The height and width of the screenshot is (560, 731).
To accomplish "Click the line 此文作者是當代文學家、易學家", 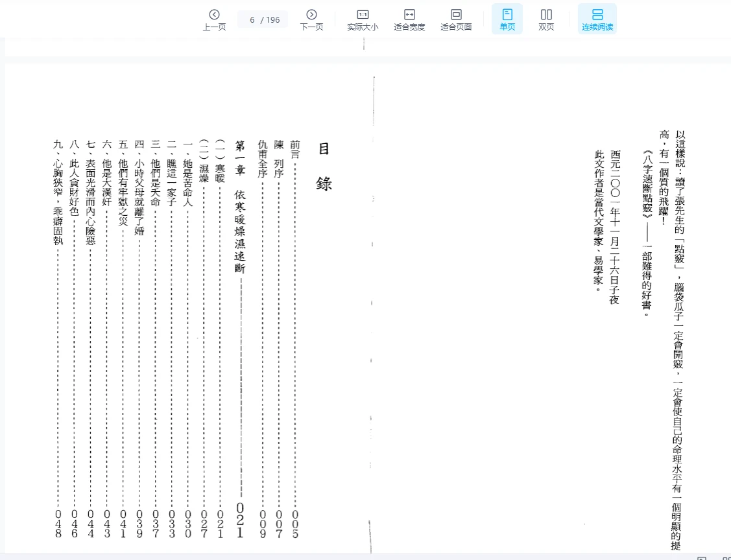I will click(x=599, y=221).
